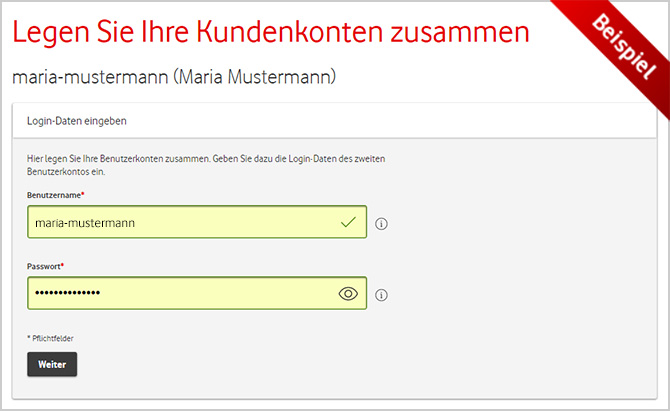Click the Passwort field label
This screenshot has height=411, width=670.
(x=44, y=266)
